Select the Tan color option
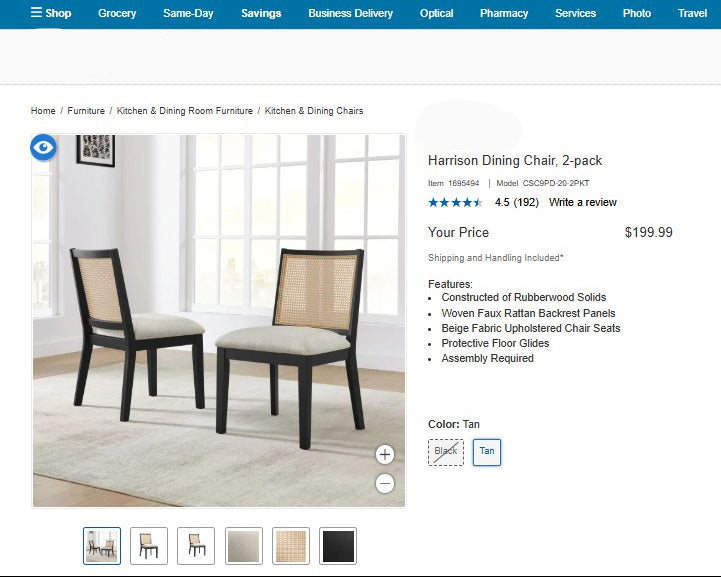This screenshot has height=577, width=721. pos(487,452)
